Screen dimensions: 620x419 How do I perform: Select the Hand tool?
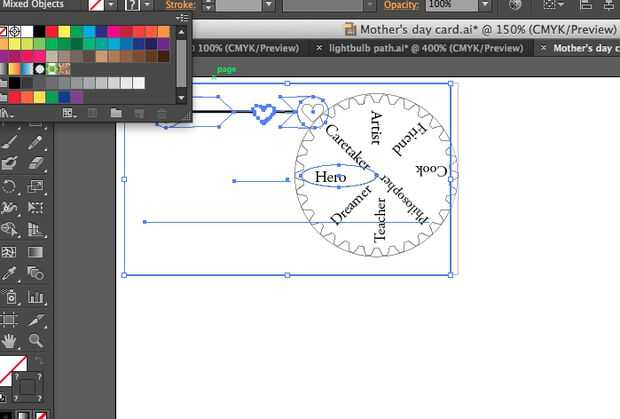coord(9,340)
